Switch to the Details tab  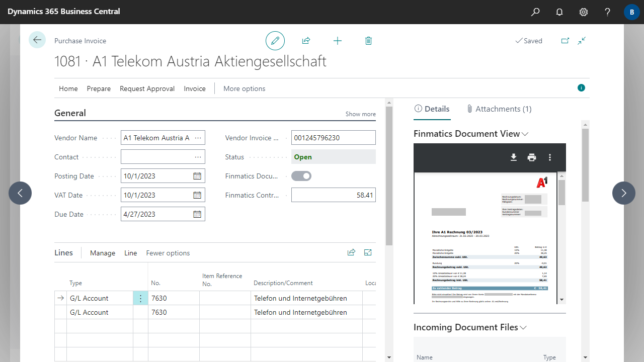coord(432,109)
